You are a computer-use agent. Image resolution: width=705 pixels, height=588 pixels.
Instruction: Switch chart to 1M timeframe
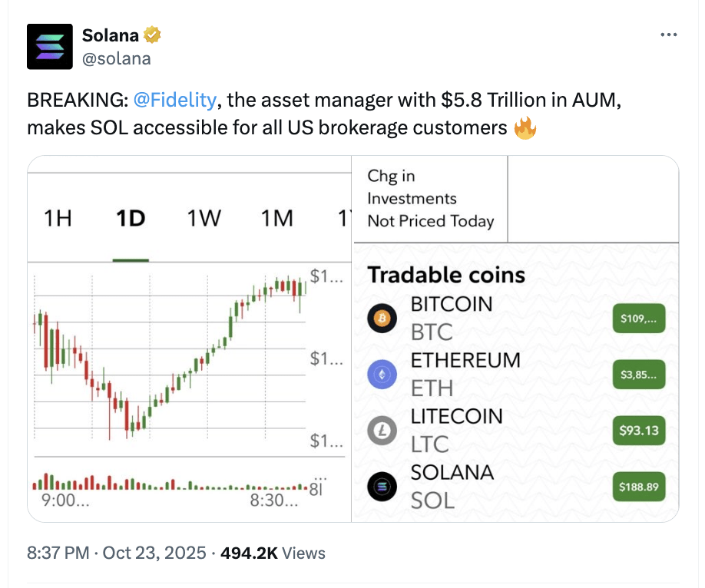pos(276,219)
